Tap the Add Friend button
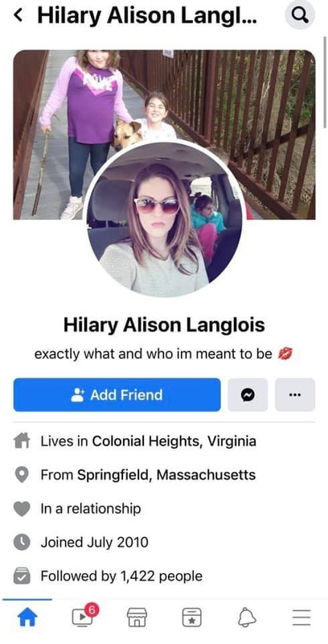328x644 pixels. tap(117, 394)
